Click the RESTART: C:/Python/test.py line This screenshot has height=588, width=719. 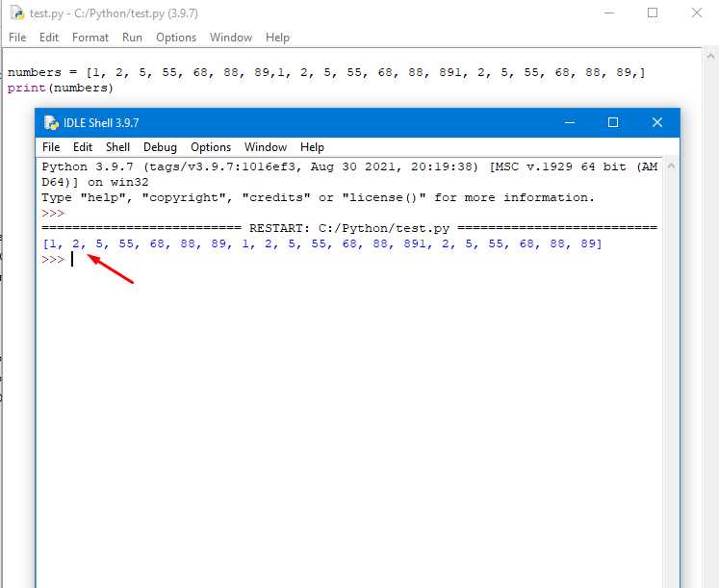(349, 228)
